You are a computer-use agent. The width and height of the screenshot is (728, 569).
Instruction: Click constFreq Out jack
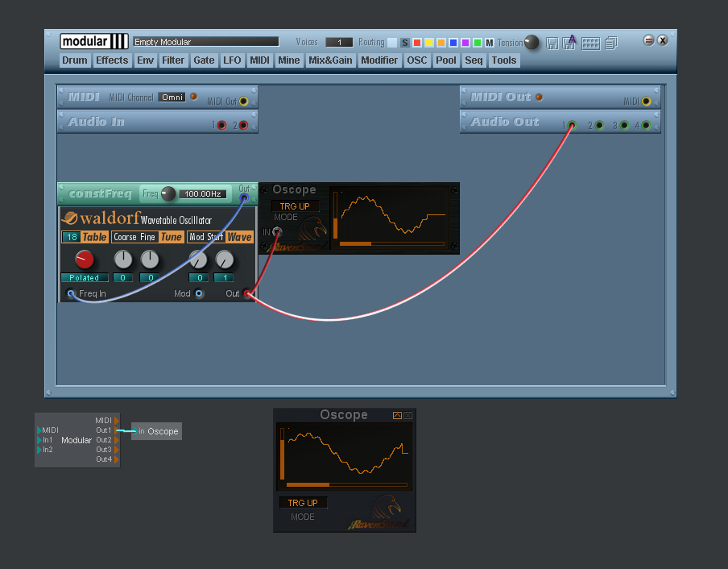pyautogui.click(x=244, y=198)
